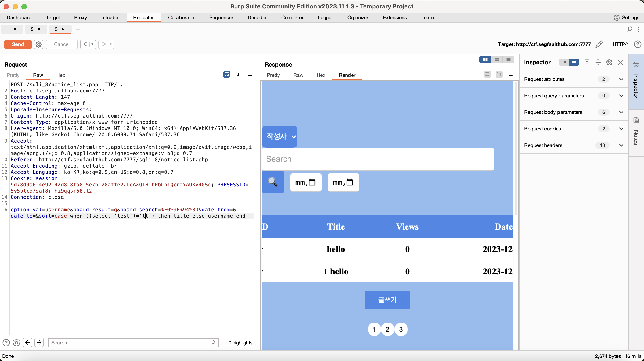Go to previous request in history
644x361 pixels.
(x=85, y=44)
